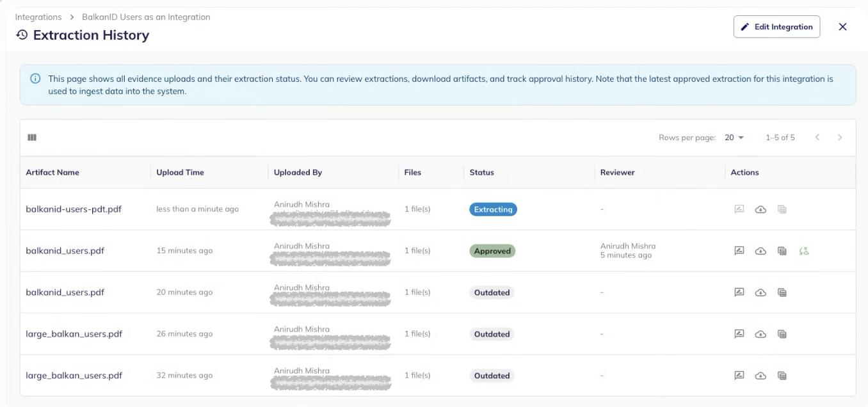
Task: Go to next page of results
Action: point(840,138)
